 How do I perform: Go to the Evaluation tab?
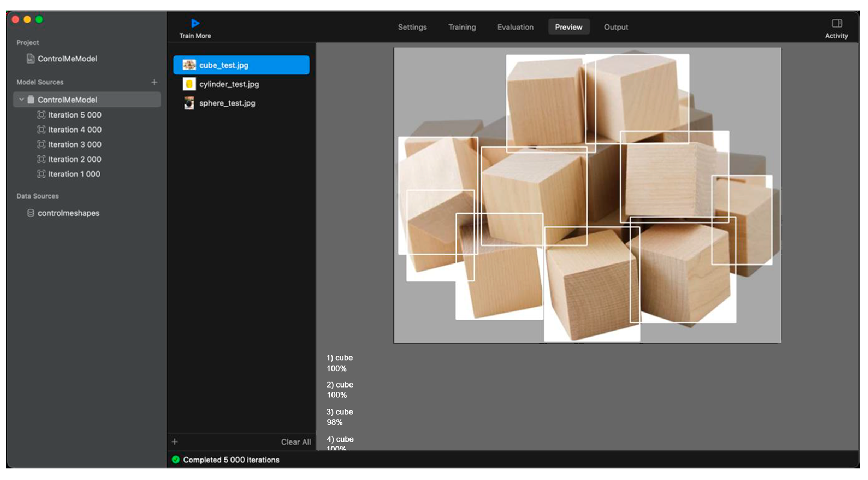[x=515, y=27]
